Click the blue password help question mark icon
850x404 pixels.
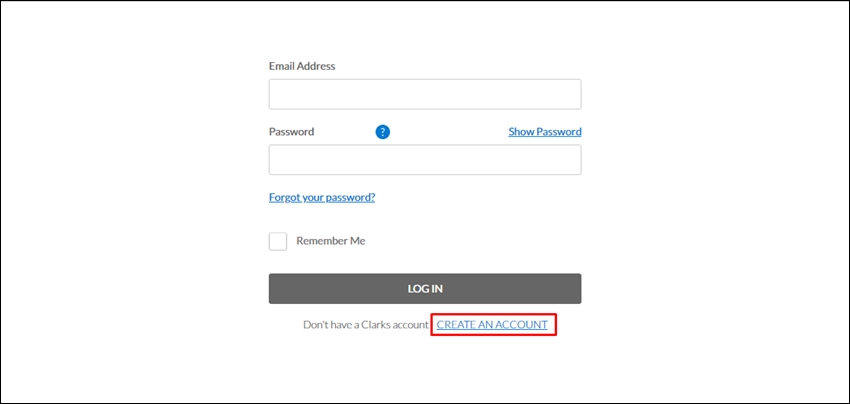pos(383,132)
